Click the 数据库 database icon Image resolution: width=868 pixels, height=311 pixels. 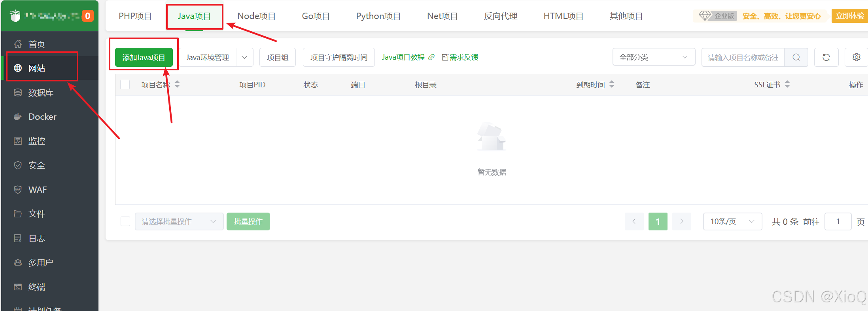18,92
